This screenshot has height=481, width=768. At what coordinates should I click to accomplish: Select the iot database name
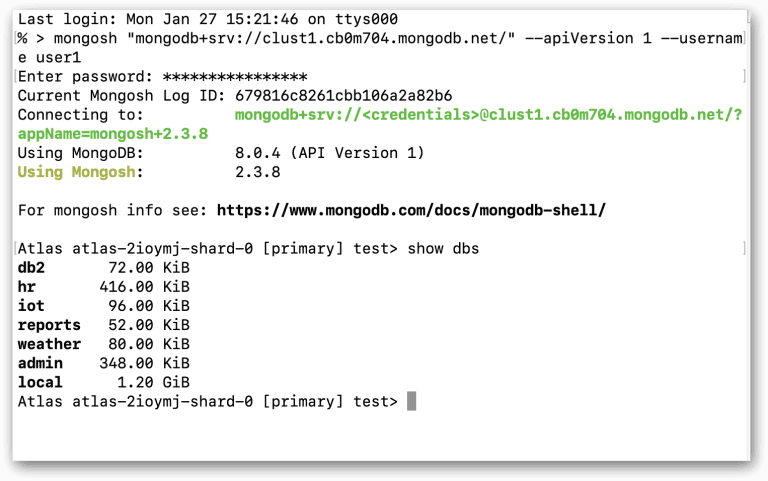[31, 306]
